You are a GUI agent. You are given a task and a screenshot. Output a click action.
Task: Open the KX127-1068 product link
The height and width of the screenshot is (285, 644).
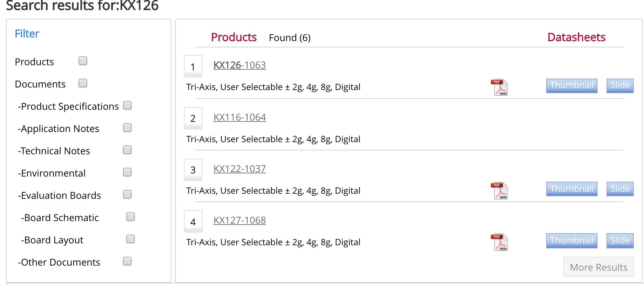(x=240, y=220)
